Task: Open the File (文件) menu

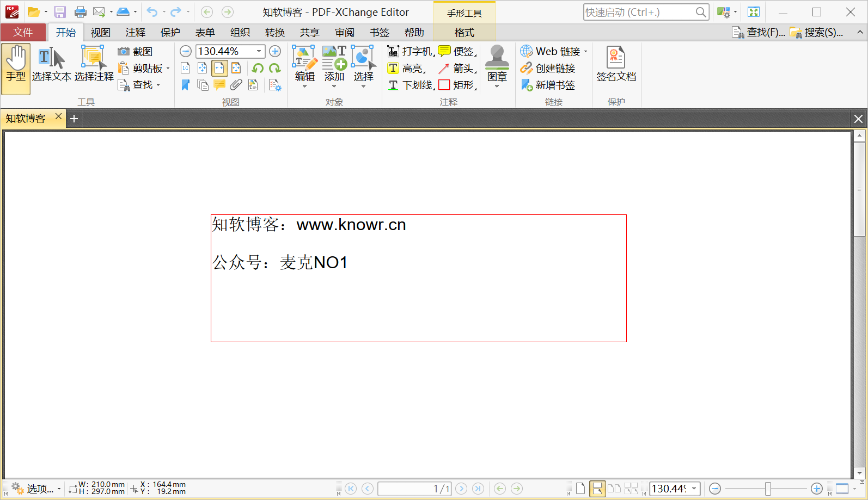Action: pos(23,33)
